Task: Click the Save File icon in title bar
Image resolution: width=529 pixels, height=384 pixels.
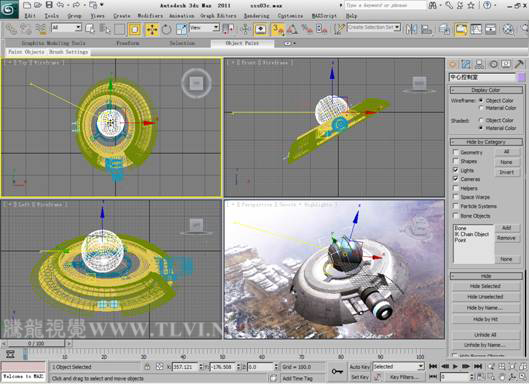Action: [x=49, y=5]
